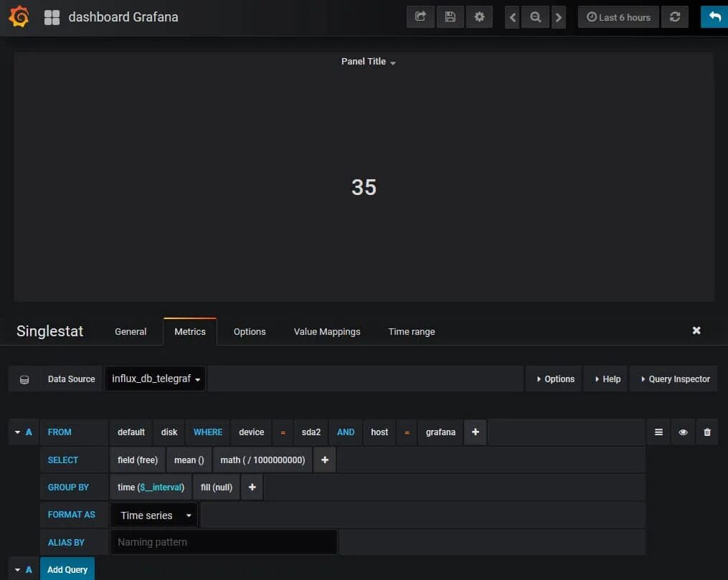Screen dimensions: 728x580
Task: Save the dashboard
Action: (x=450, y=17)
